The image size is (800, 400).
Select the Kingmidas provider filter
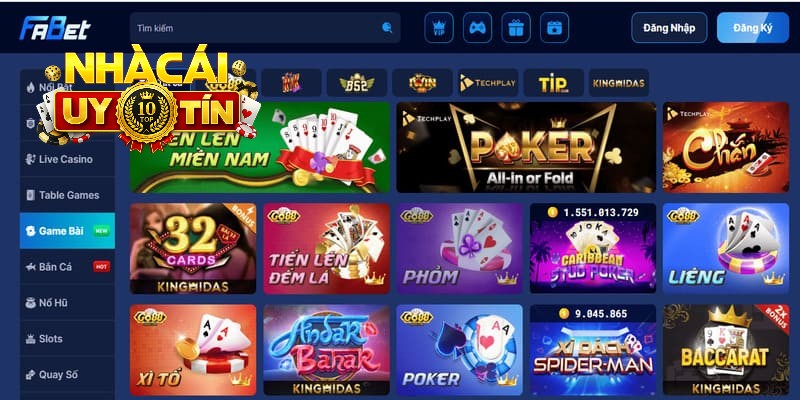pos(619,83)
